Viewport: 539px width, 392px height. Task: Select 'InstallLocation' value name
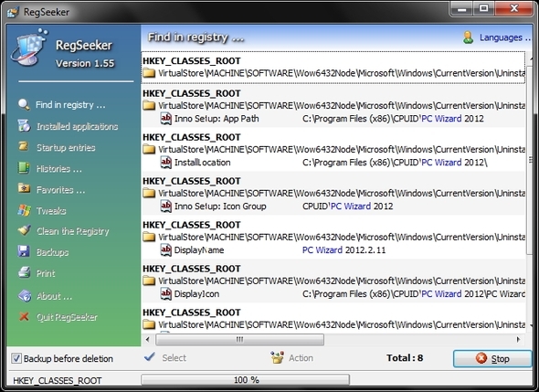203,163
